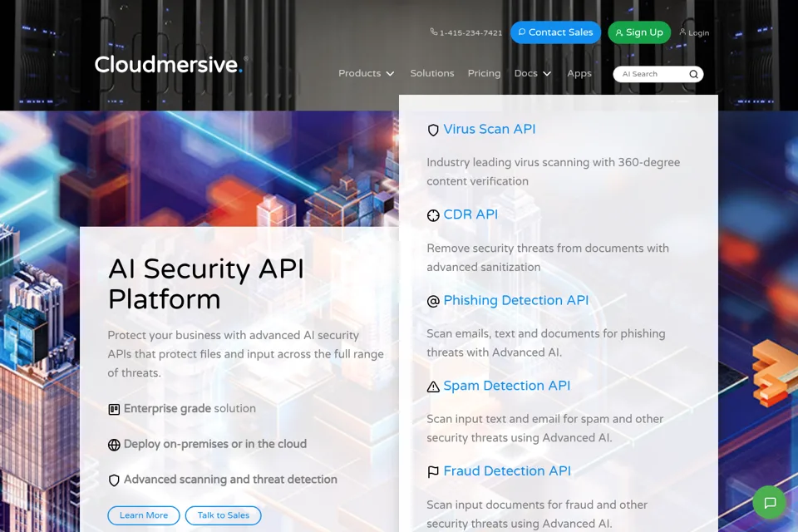Viewport: 798px width, 532px height.
Task: Click the AI Security API Platform heading
Action: [x=206, y=283]
